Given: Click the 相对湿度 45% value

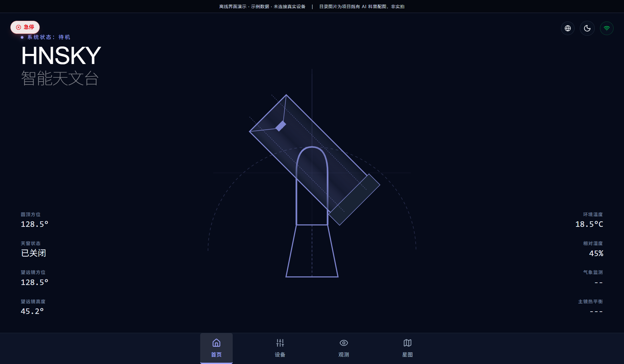Looking at the screenshot, I should tap(596, 253).
